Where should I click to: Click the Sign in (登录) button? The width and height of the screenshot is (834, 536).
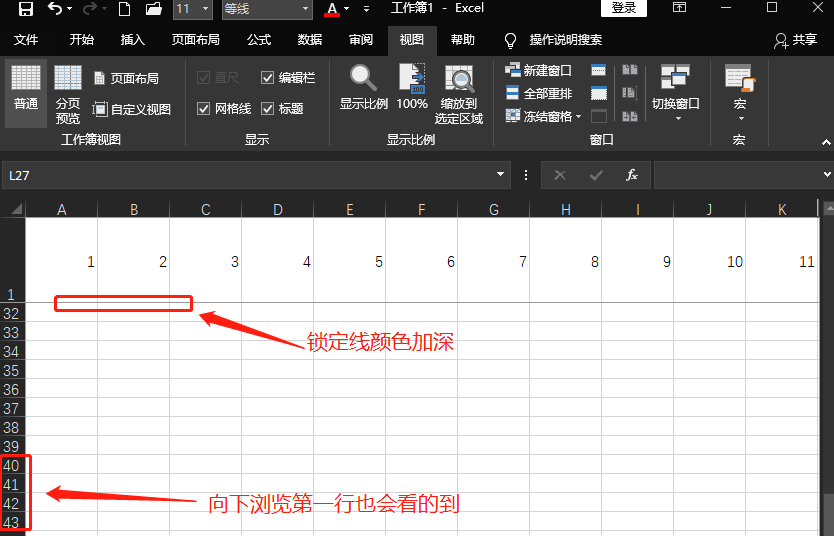[623, 8]
